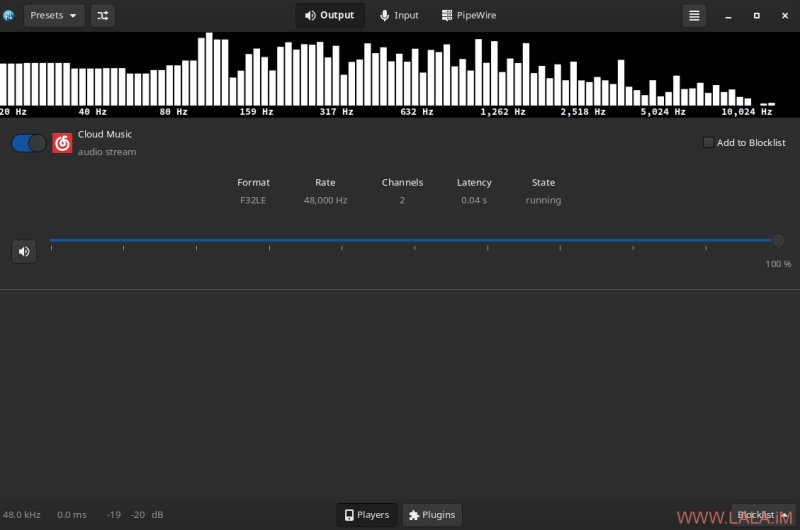Switch to the Output tab

[x=330, y=15]
